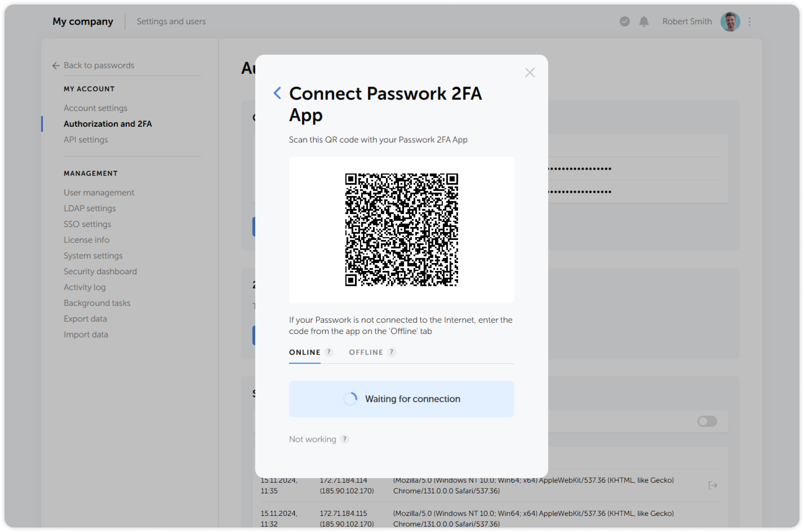Image resolution: width=804 pixels, height=532 pixels.
Task: Click the QR code image
Action: point(402,230)
